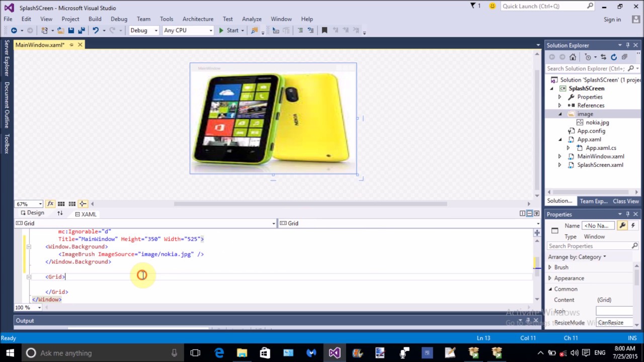This screenshot has width=644, height=362.
Task: Open the Architecture menu
Action: click(x=198, y=19)
